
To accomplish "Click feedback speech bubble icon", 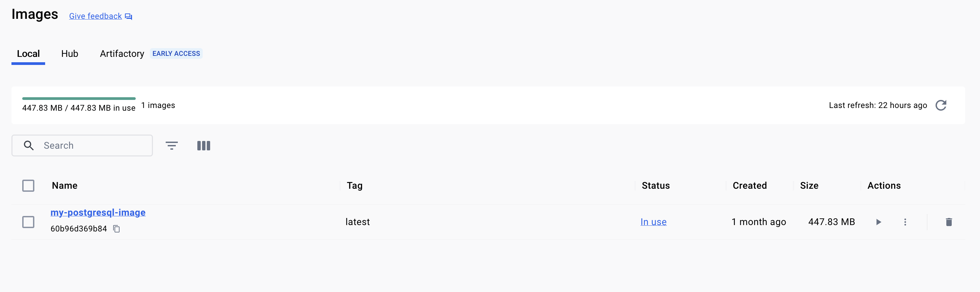I will [x=129, y=16].
